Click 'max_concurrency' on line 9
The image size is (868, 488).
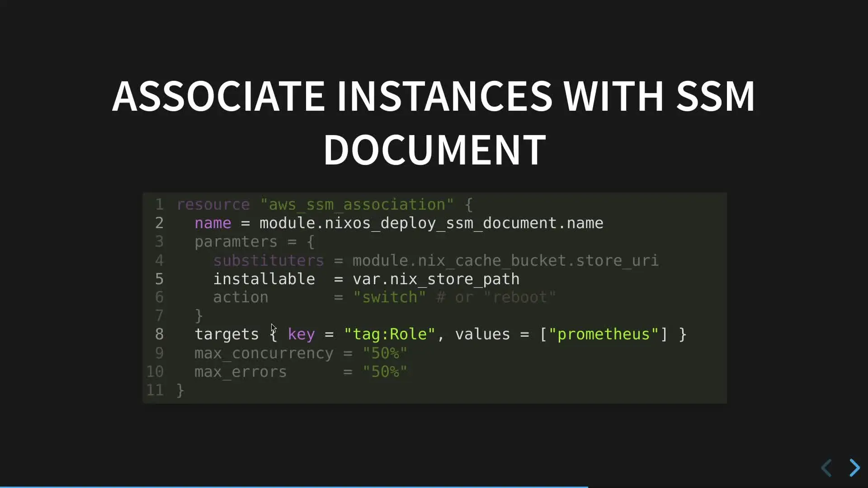pyautogui.click(x=264, y=353)
